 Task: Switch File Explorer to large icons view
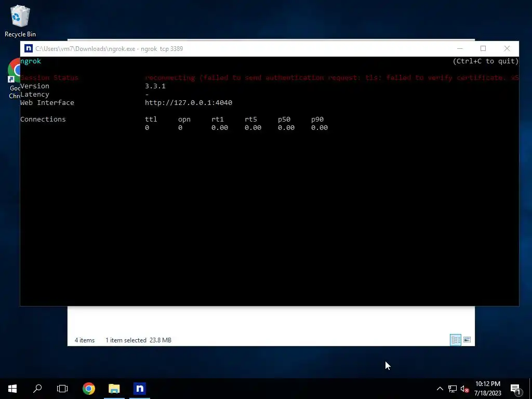coord(467,340)
